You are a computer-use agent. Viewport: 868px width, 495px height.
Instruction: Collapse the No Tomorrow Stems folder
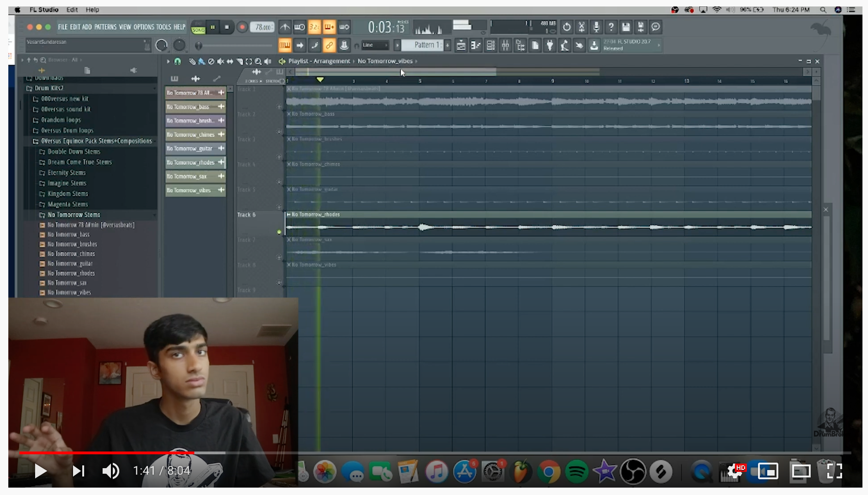(x=73, y=215)
